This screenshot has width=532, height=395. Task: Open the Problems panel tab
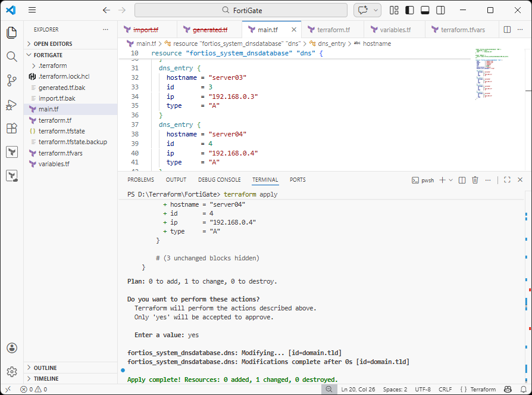pyautogui.click(x=140, y=180)
